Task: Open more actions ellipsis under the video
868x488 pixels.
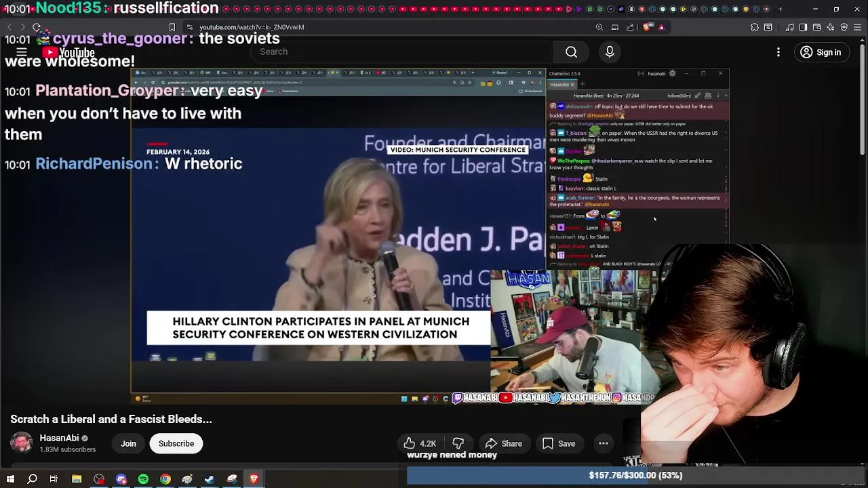Action: pos(603,444)
